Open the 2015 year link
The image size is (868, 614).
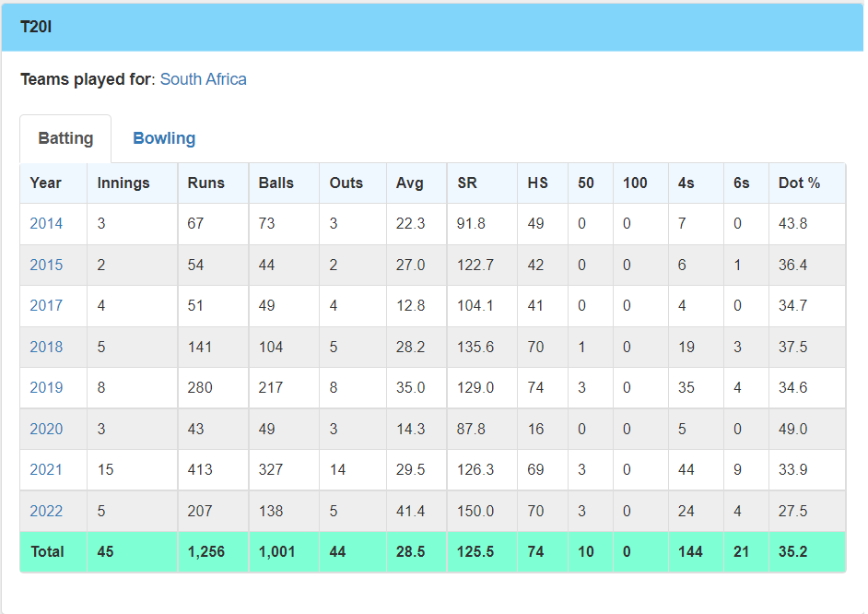[x=46, y=265]
